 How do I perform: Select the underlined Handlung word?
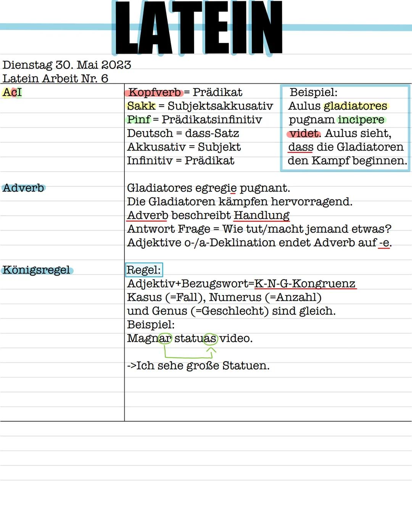[x=262, y=215]
